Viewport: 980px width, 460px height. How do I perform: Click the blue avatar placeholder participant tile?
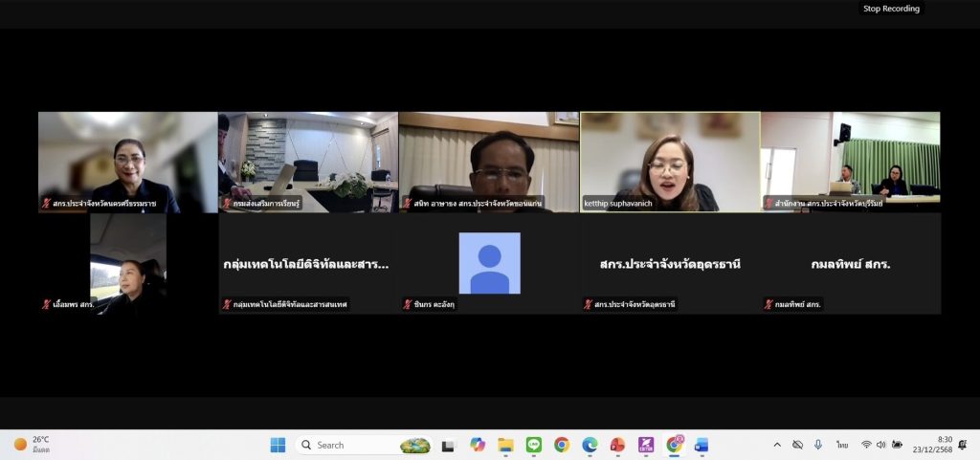pyautogui.click(x=489, y=263)
